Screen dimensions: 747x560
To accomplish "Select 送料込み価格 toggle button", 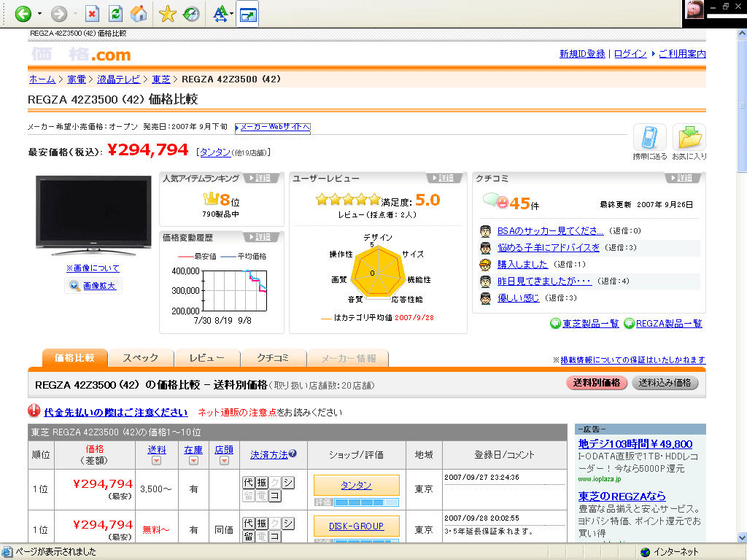I will point(665,383).
